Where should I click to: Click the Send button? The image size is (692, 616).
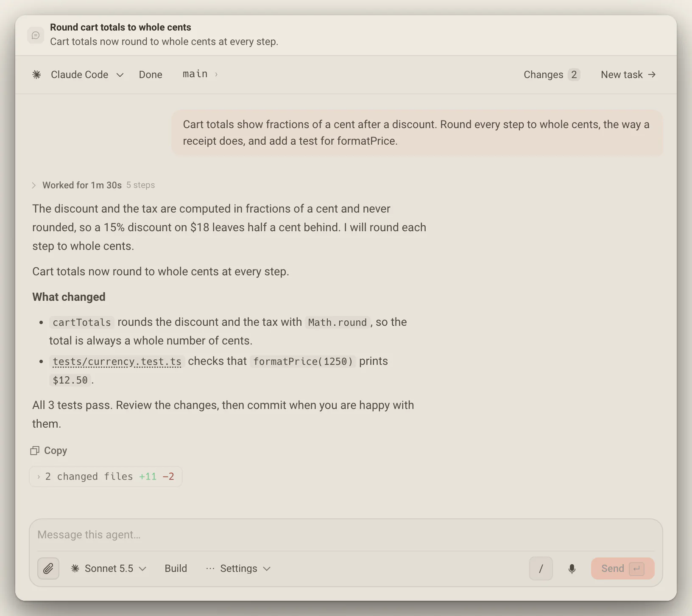click(622, 568)
